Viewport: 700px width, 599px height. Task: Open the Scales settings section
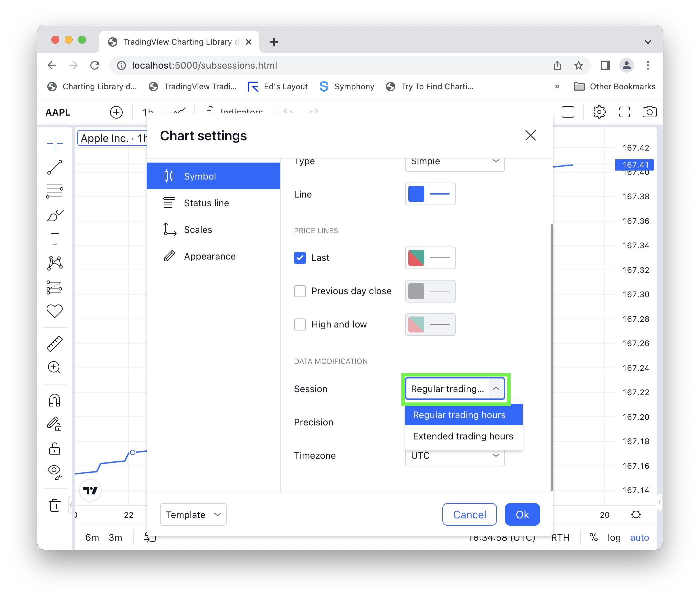[x=198, y=229]
